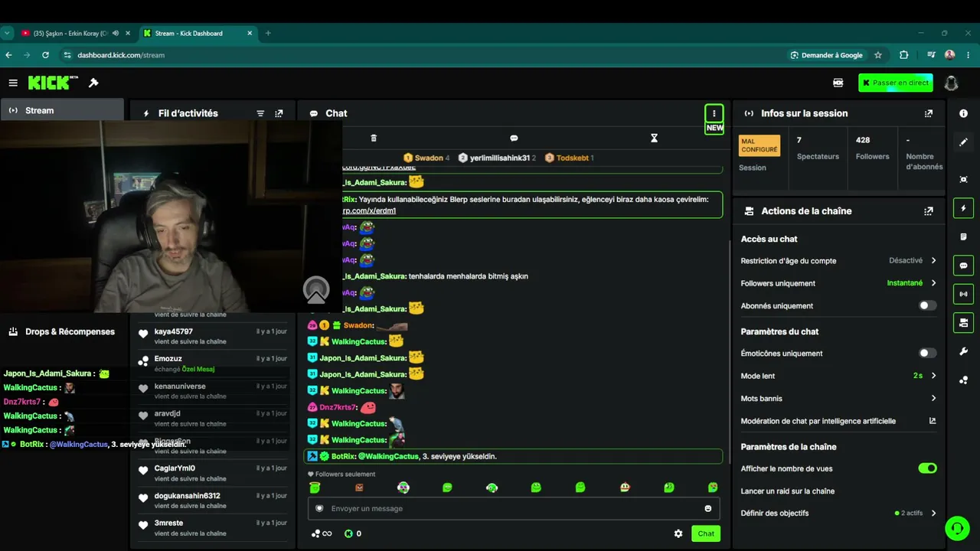Click the trash icon in chat toolbar
Screen dimensions: 980x551
tap(374, 138)
